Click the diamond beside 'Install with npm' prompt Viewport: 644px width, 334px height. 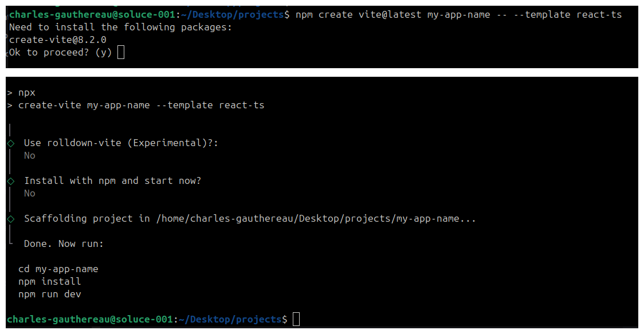click(x=10, y=180)
